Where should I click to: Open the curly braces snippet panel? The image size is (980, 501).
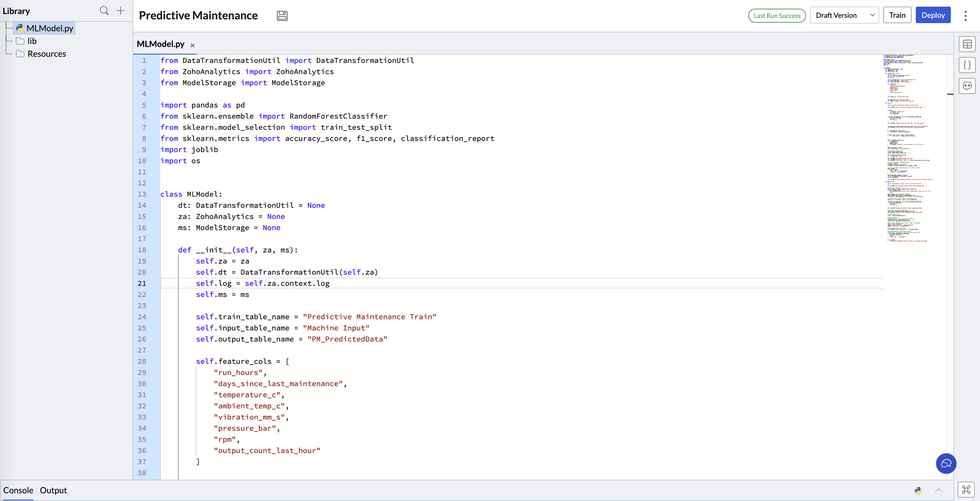click(967, 65)
